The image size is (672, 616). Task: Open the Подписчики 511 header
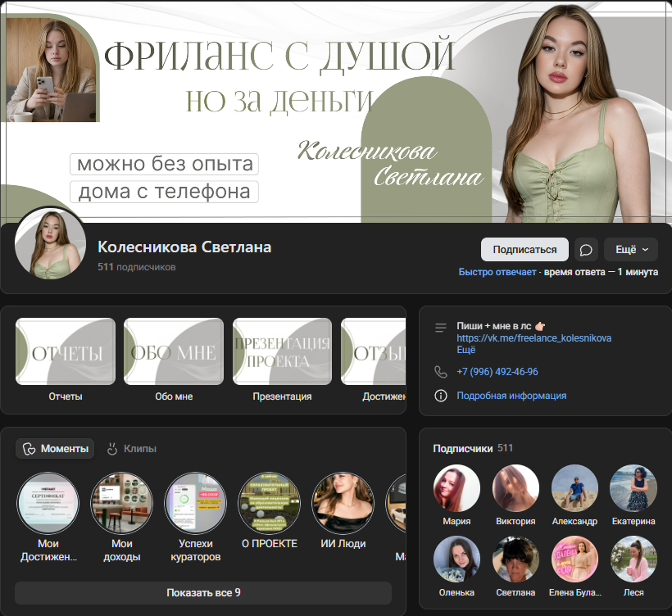(473, 449)
